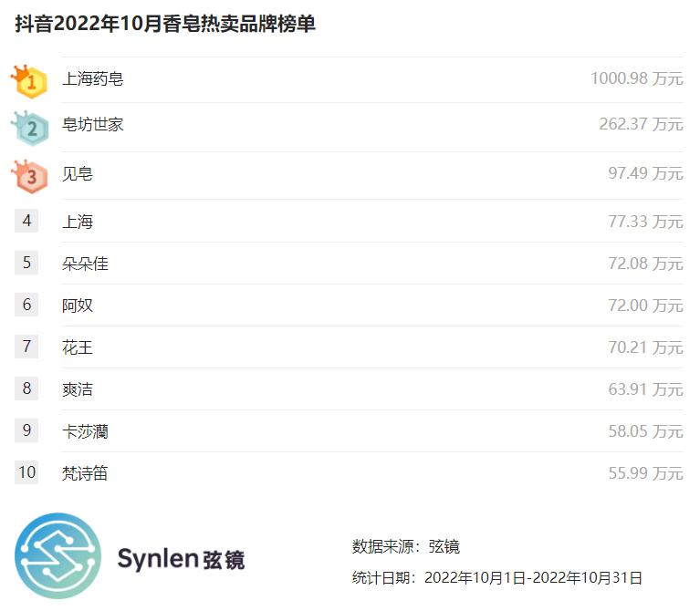Click the gold rank 1 medal icon
The width and height of the screenshot is (700, 611).
click(29, 81)
